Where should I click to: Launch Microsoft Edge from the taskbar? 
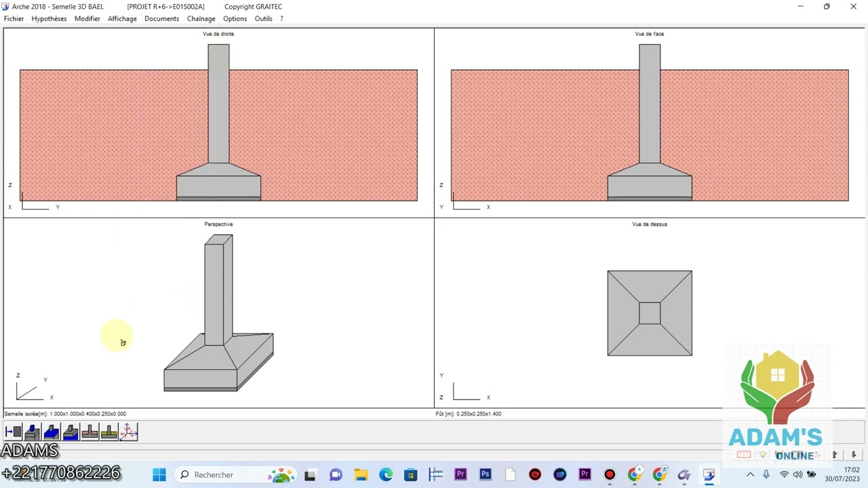click(x=386, y=474)
